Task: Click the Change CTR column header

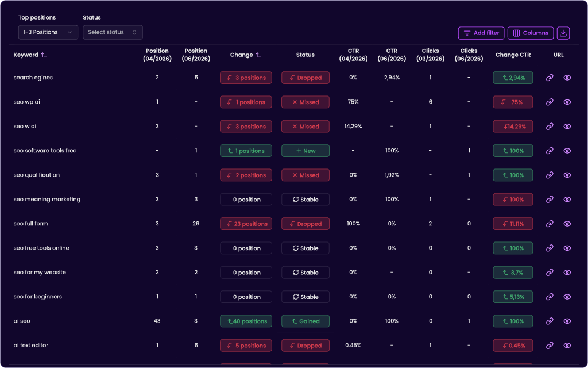Action: (x=513, y=55)
